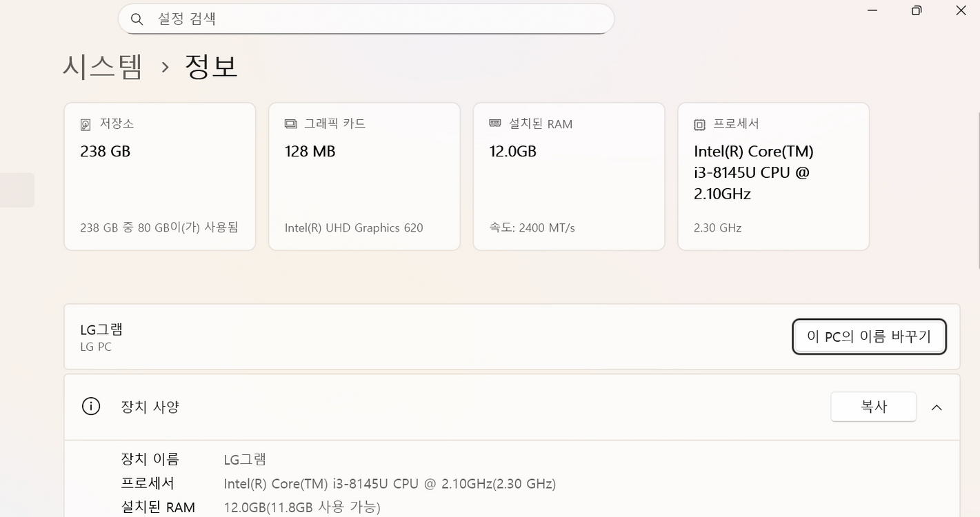Click the 설치된 RAM memory icon
980x517 pixels.
tap(494, 124)
